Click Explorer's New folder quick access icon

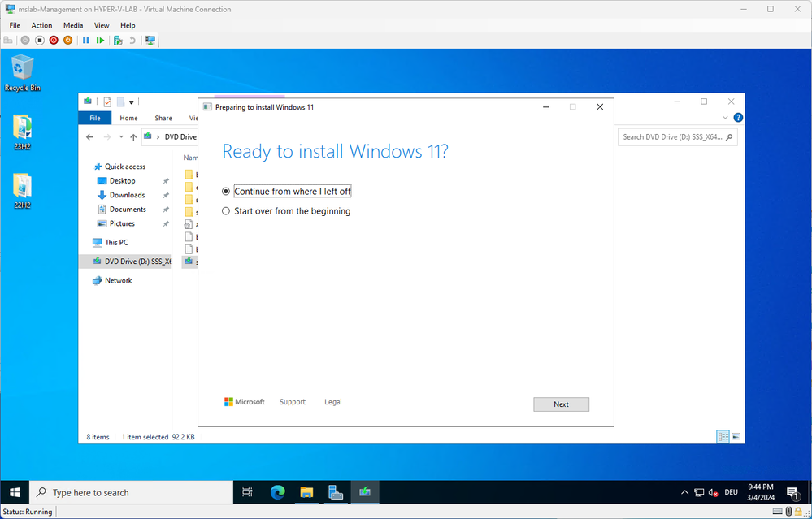click(120, 102)
